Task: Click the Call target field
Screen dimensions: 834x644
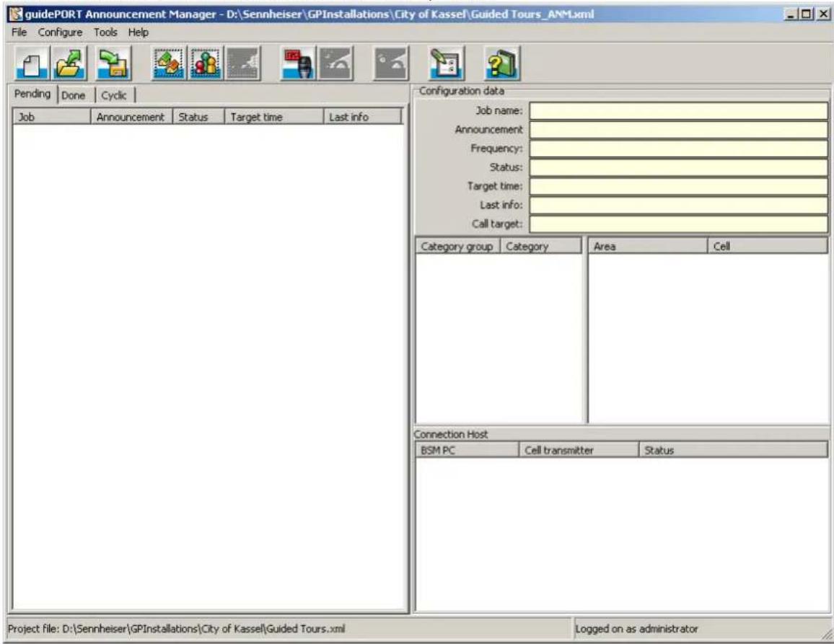Action: pos(679,224)
